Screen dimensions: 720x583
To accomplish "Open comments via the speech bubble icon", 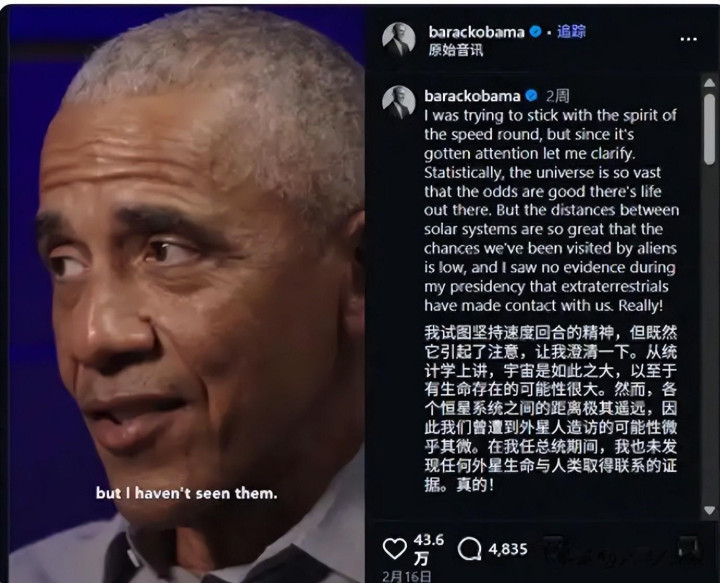I will tap(469, 549).
